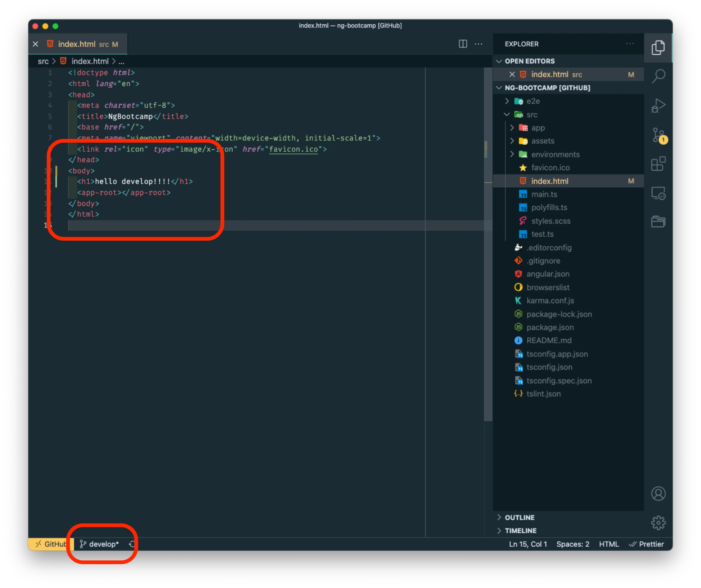The width and height of the screenshot is (701, 588).
Task: Open tsconfig.json file
Action: [x=568, y=367]
